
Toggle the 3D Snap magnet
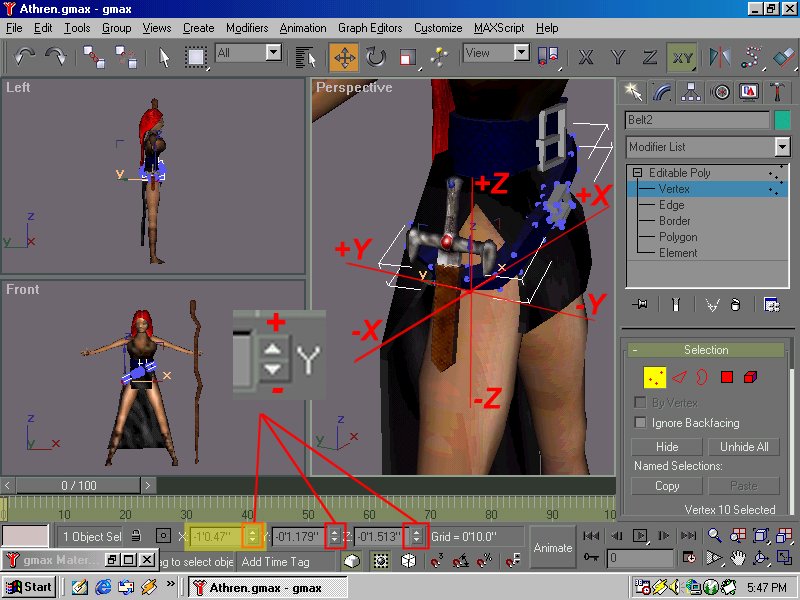(x=436, y=561)
